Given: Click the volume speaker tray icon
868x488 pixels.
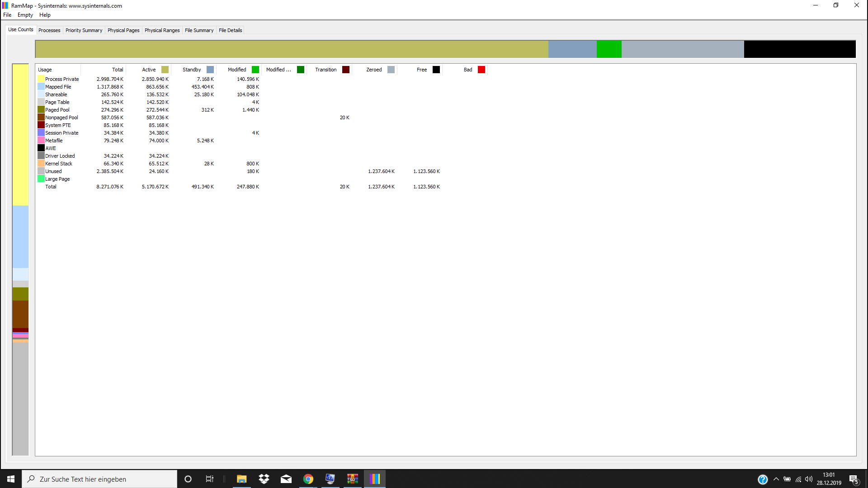Looking at the screenshot, I should point(809,479).
